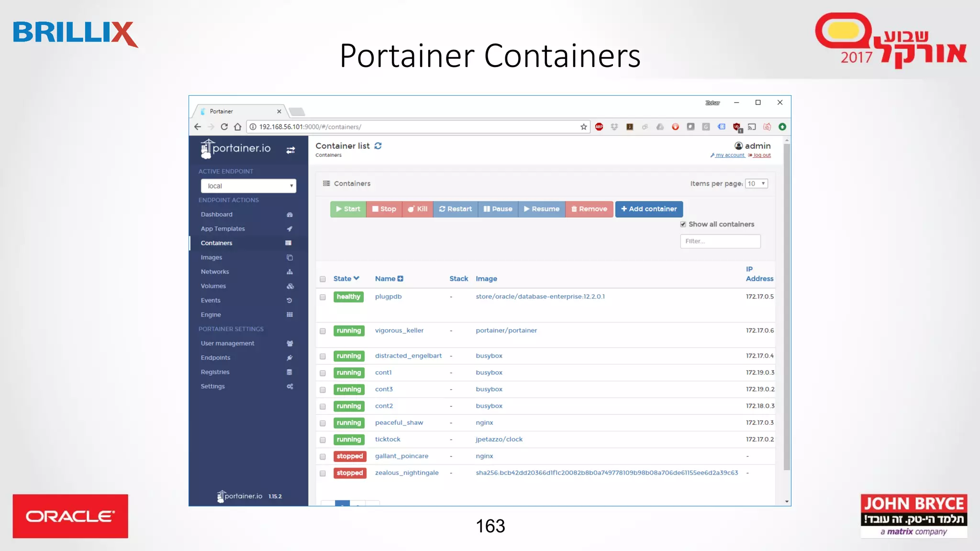Image resolution: width=980 pixels, height=551 pixels.
Task: Open the Chromecast extension icon
Action: pos(752,127)
